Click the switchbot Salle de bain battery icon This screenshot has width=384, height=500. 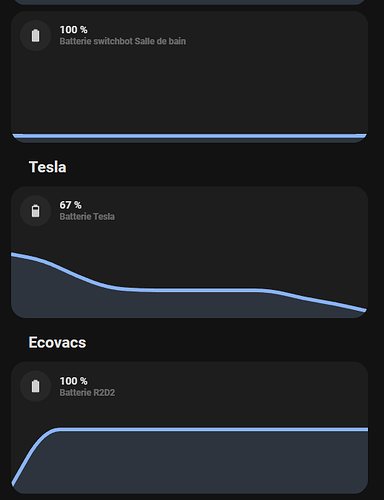(x=35, y=35)
